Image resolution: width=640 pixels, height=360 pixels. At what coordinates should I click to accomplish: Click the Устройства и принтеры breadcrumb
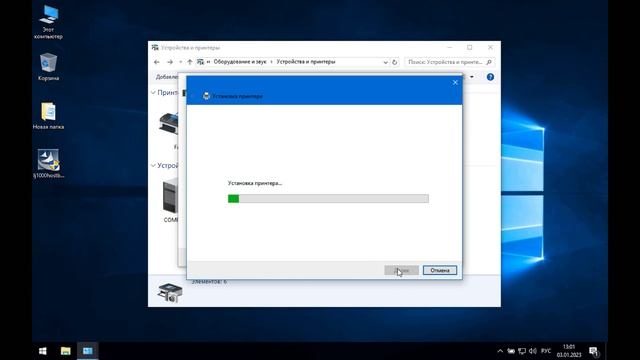point(306,62)
